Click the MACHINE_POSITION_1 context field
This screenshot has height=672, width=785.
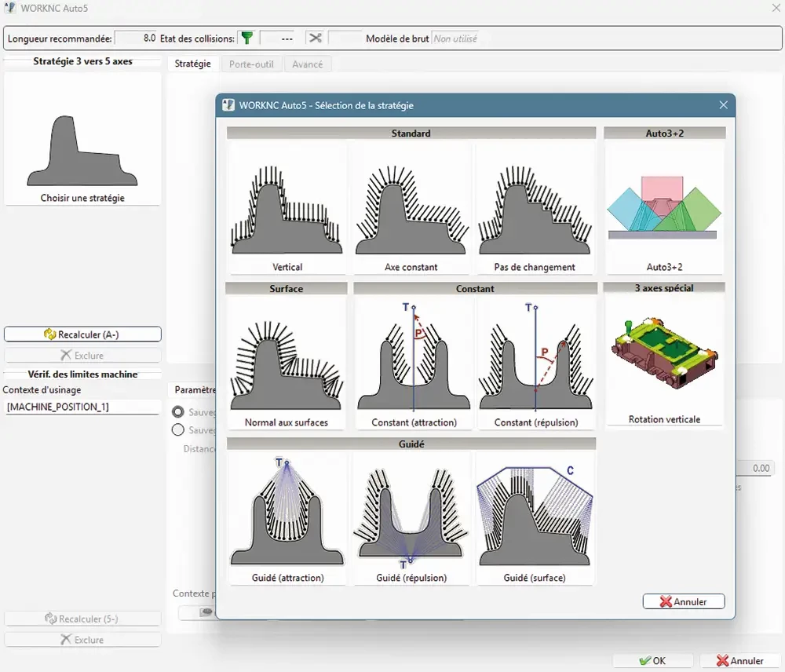coord(82,407)
